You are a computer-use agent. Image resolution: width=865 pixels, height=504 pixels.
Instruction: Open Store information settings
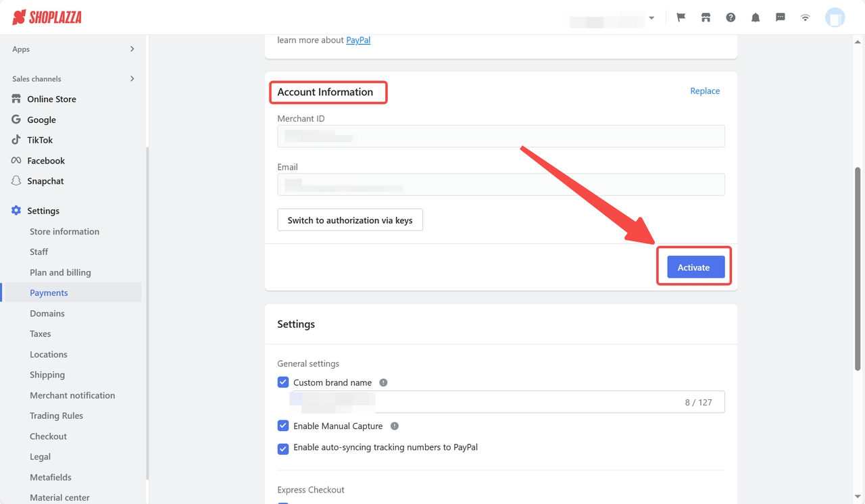click(x=64, y=232)
